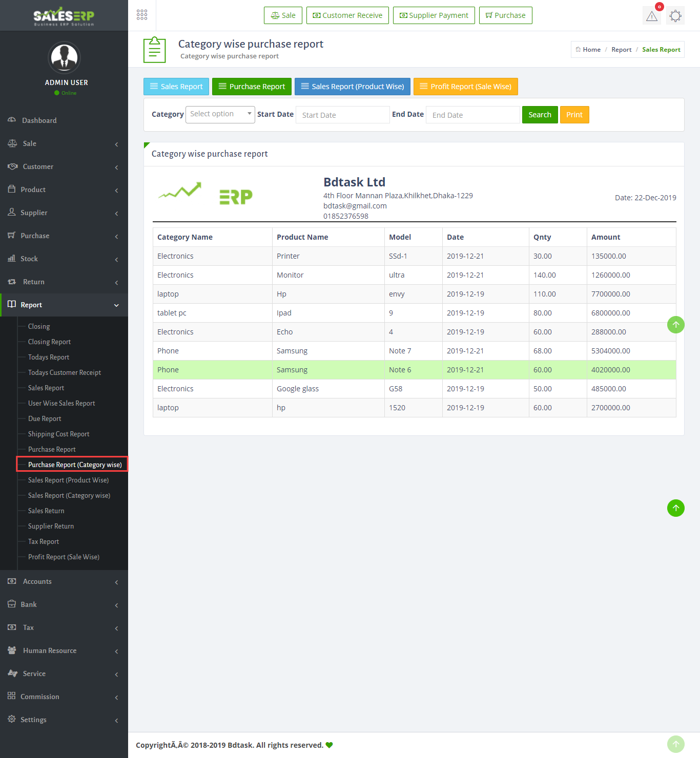Switch to Sales Report (Product Wise) tab

[x=352, y=87]
